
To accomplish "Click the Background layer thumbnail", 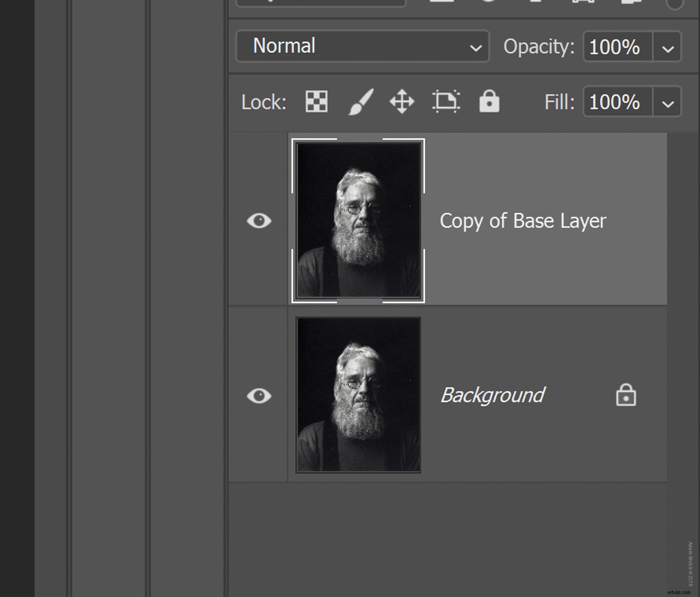I will (x=357, y=394).
